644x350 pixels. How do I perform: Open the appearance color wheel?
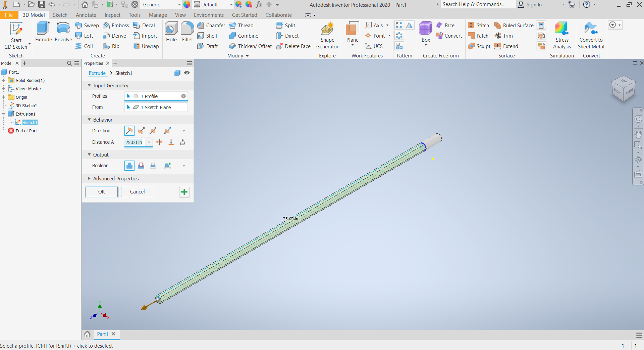[x=187, y=5]
